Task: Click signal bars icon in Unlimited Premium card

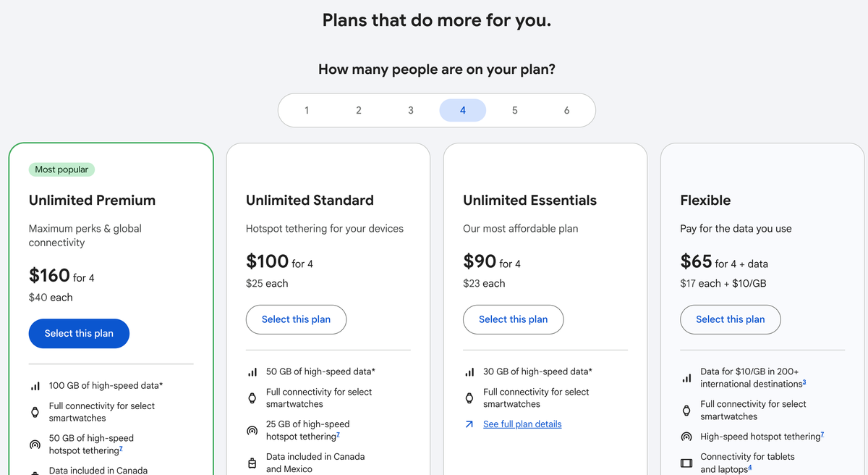Action: click(35, 387)
